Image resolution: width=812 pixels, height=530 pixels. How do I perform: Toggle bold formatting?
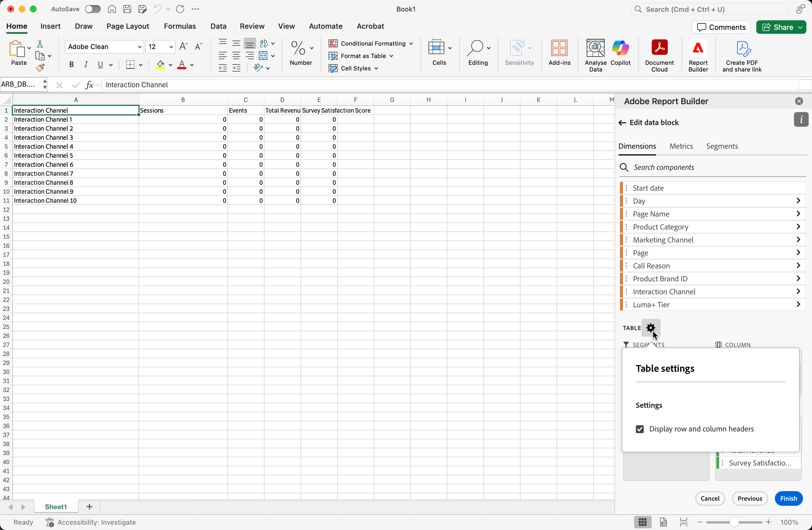pyautogui.click(x=71, y=64)
